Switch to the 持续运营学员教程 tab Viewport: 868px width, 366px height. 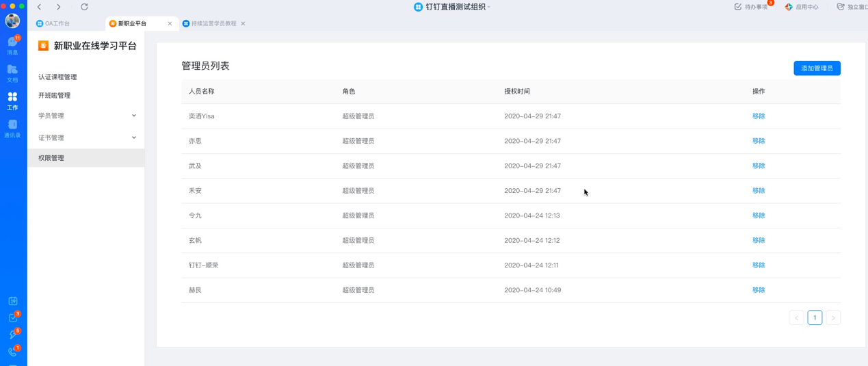click(x=213, y=23)
